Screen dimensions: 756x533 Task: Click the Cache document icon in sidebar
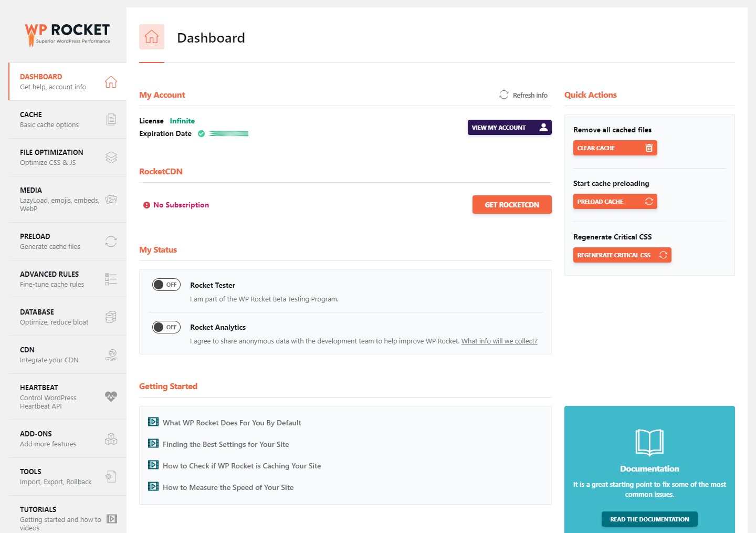[x=111, y=120]
